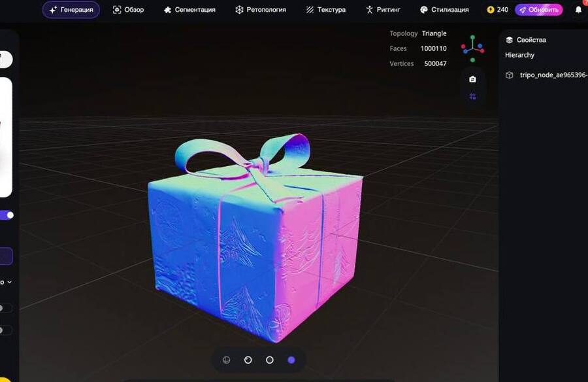588x382 pixels.
Task: Open viewport settings sliders icon
Action: pyautogui.click(x=472, y=97)
